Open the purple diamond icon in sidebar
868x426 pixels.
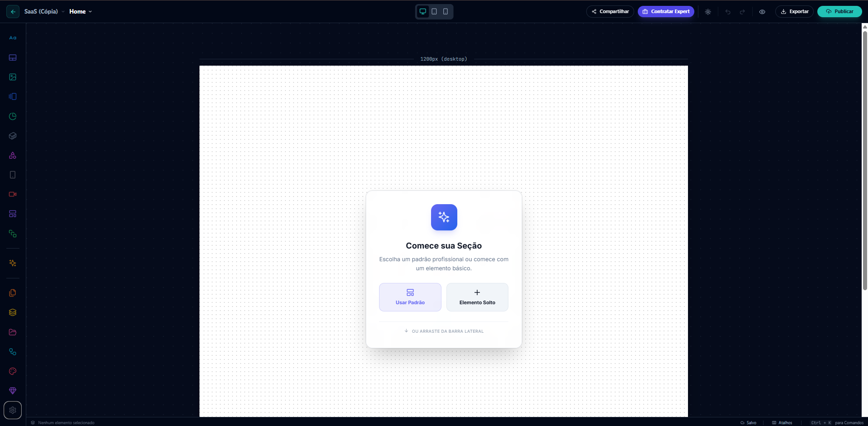[x=13, y=391]
